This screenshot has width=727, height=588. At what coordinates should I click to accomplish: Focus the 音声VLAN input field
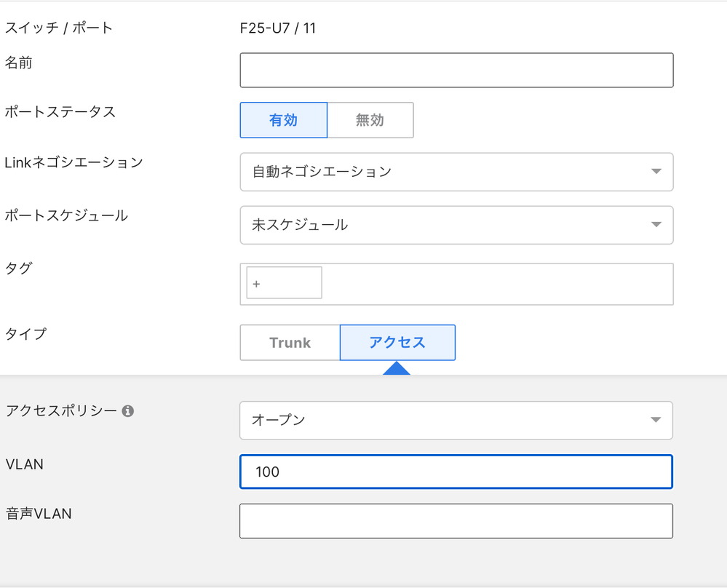[456, 521]
